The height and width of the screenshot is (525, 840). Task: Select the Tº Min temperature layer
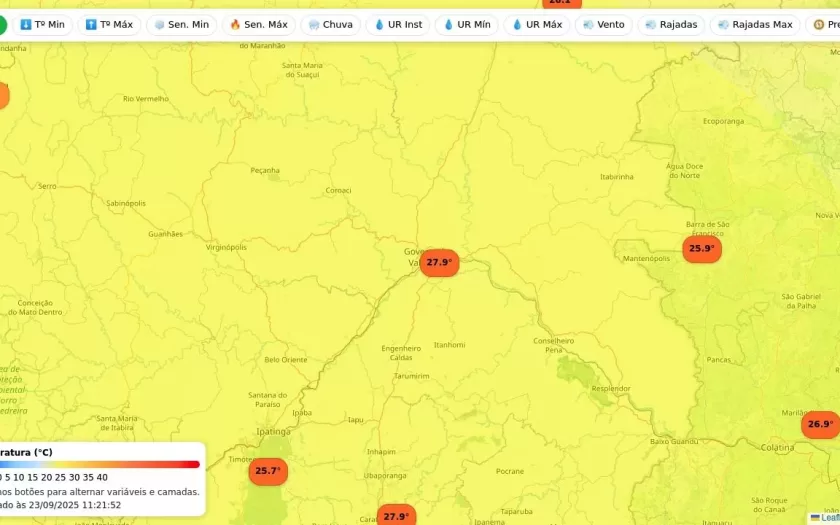[42, 25]
